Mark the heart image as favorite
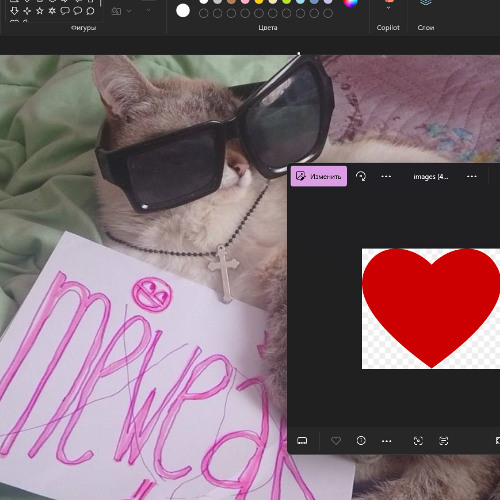Image resolution: width=500 pixels, height=500 pixels. [336, 441]
